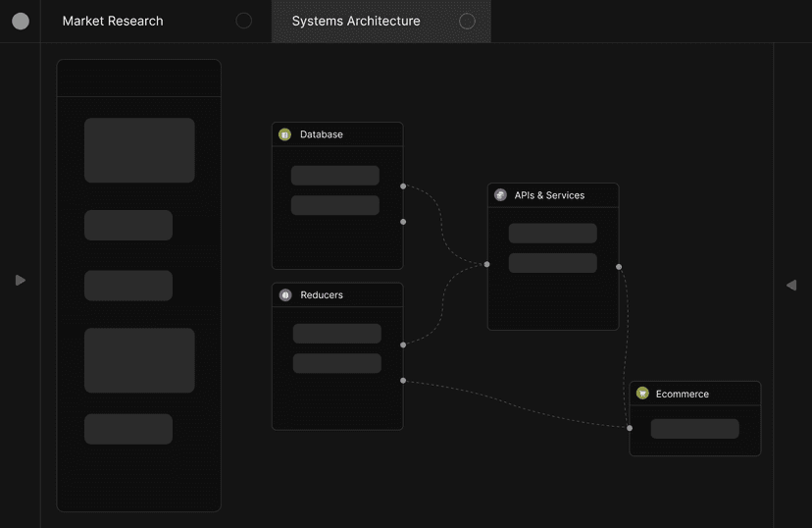812x528 pixels.
Task: Click the Ecommerce cart icon
Action: [x=642, y=394]
